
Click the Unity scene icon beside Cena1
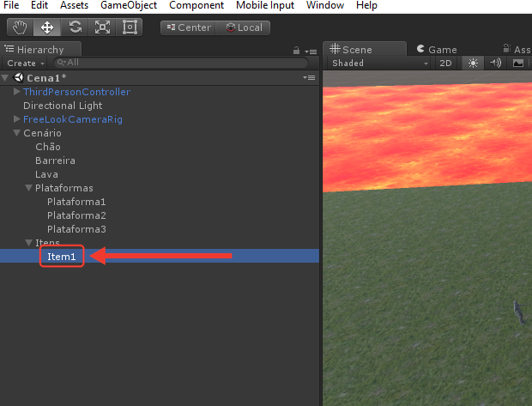tap(18, 78)
